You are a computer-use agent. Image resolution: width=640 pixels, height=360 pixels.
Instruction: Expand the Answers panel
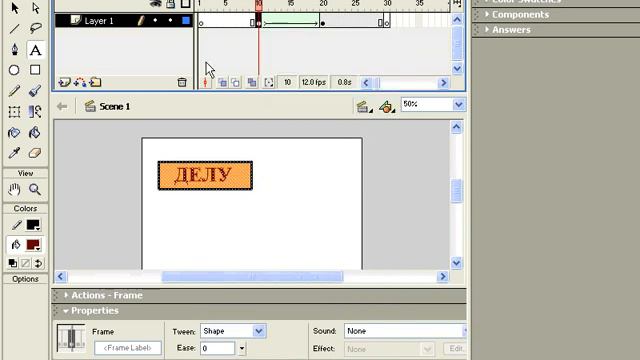[487, 29]
